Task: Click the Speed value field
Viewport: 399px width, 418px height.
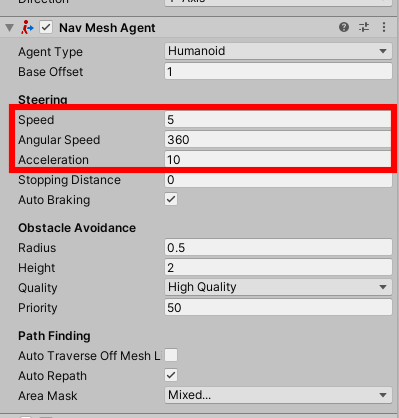Action: tap(278, 120)
